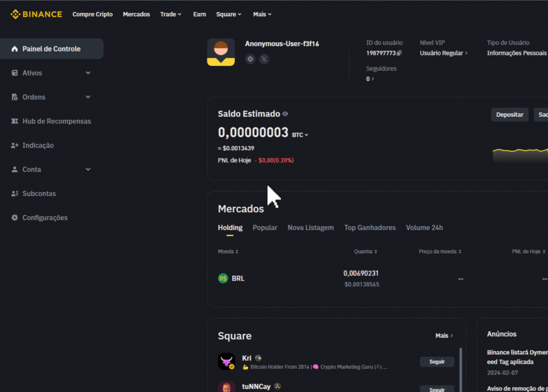The height and width of the screenshot is (392, 548).
Task: Click the Conta user icon
Action: [15, 170]
